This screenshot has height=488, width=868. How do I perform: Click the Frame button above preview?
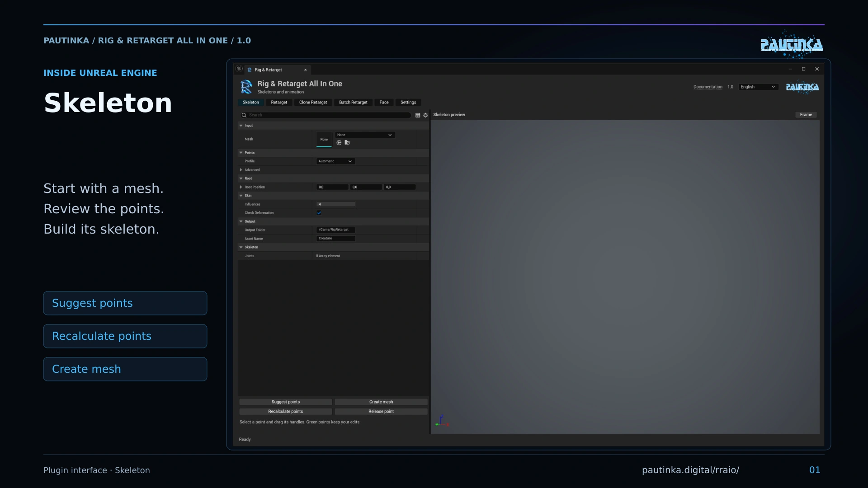pyautogui.click(x=806, y=115)
